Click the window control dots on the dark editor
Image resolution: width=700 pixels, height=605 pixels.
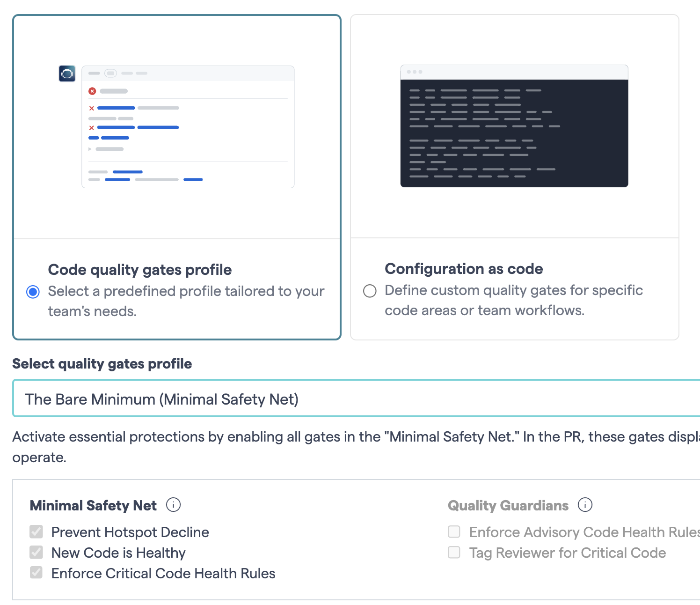(414, 72)
